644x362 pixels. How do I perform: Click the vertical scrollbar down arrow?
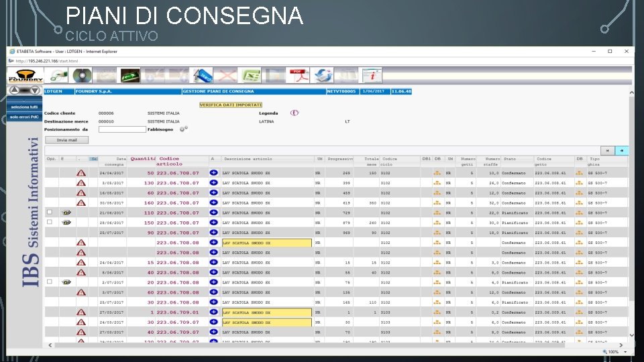pos(631,335)
